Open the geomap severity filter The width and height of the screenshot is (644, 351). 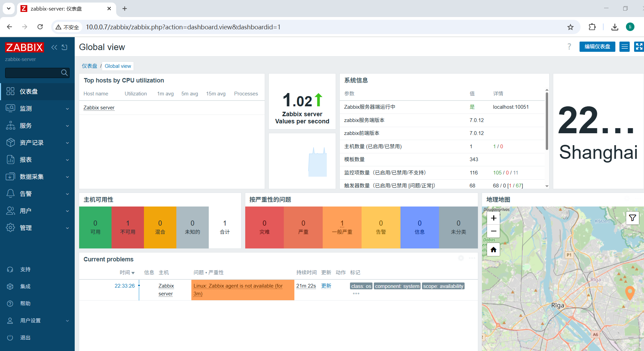632,218
